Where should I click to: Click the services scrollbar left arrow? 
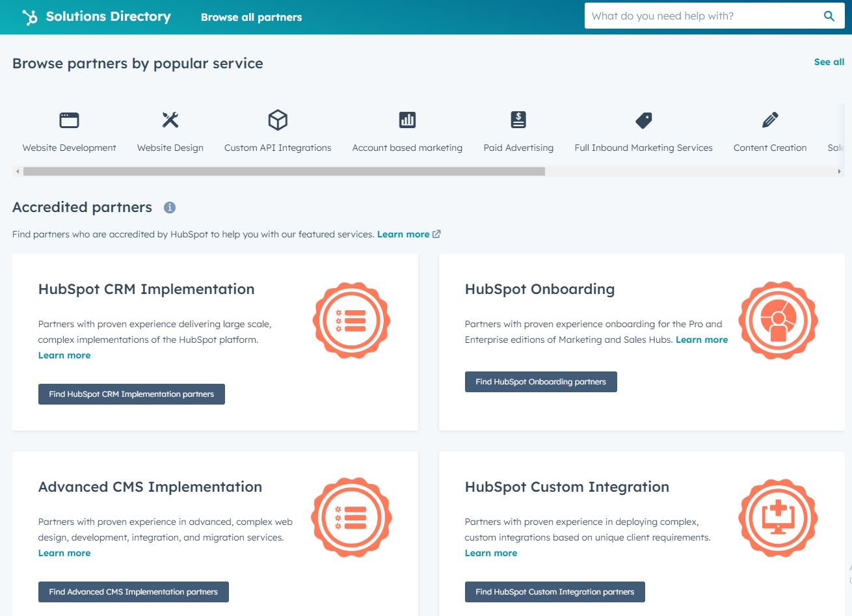click(x=18, y=172)
